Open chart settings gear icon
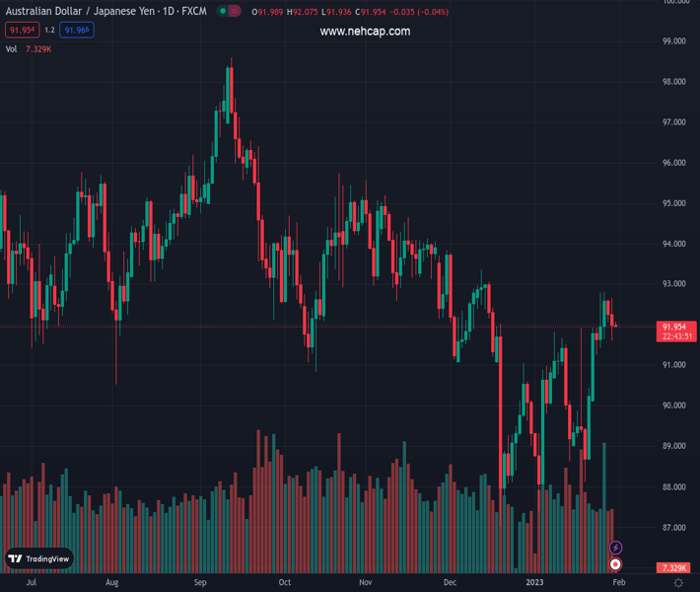The width and height of the screenshot is (700, 592). pos(678,583)
